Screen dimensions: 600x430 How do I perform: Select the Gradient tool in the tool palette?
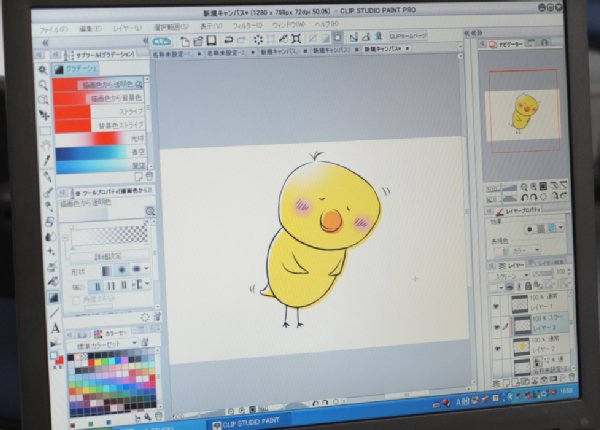[x=53, y=297]
